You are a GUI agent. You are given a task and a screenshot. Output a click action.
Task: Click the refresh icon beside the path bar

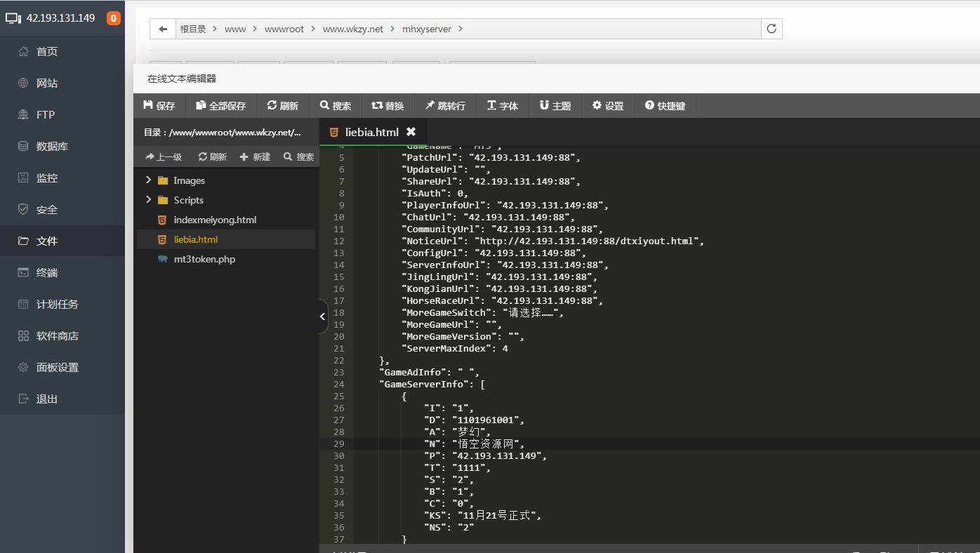[x=772, y=29]
